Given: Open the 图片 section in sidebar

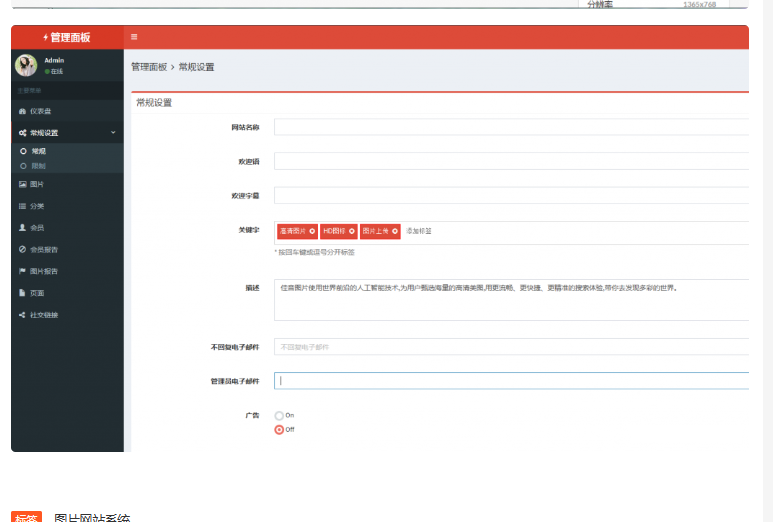Looking at the screenshot, I should [x=37, y=185].
